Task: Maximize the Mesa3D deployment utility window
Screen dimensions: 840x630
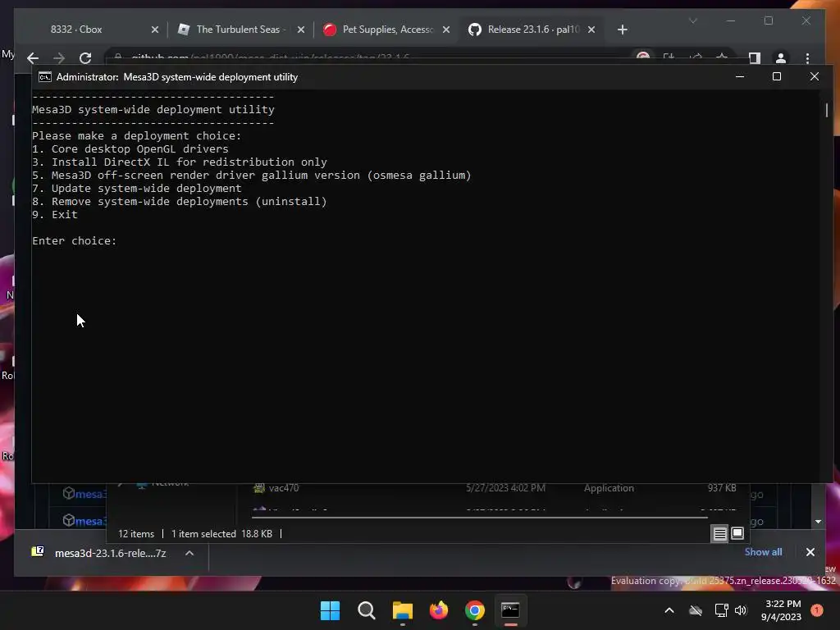Action: 777,76
